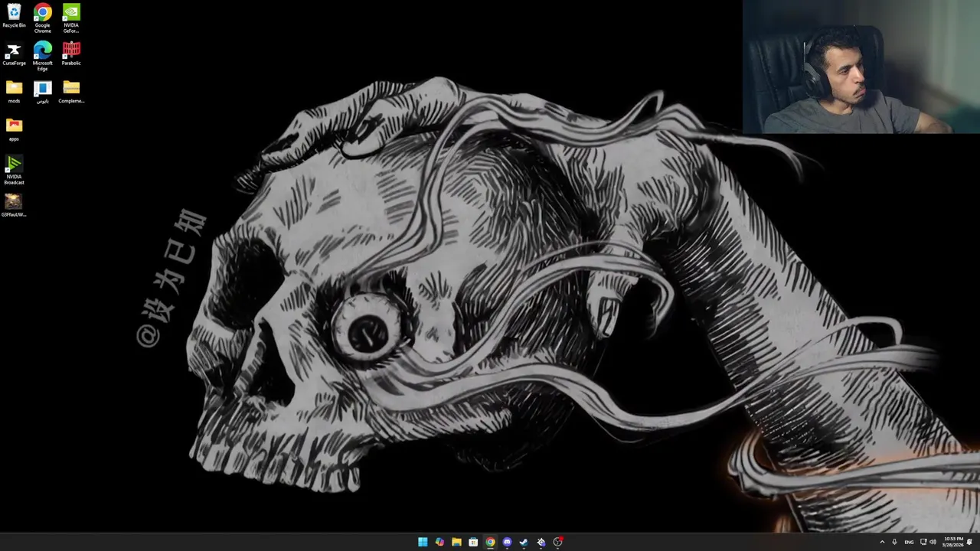The image size is (980, 551).
Task: Select the G3FfauUW image file
Action: pyautogui.click(x=14, y=205)
